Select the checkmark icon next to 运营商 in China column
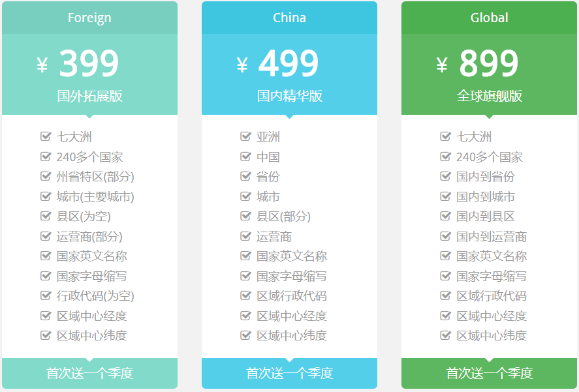The image size is (579, 392). pyautogui.click(x=245, y=237)
